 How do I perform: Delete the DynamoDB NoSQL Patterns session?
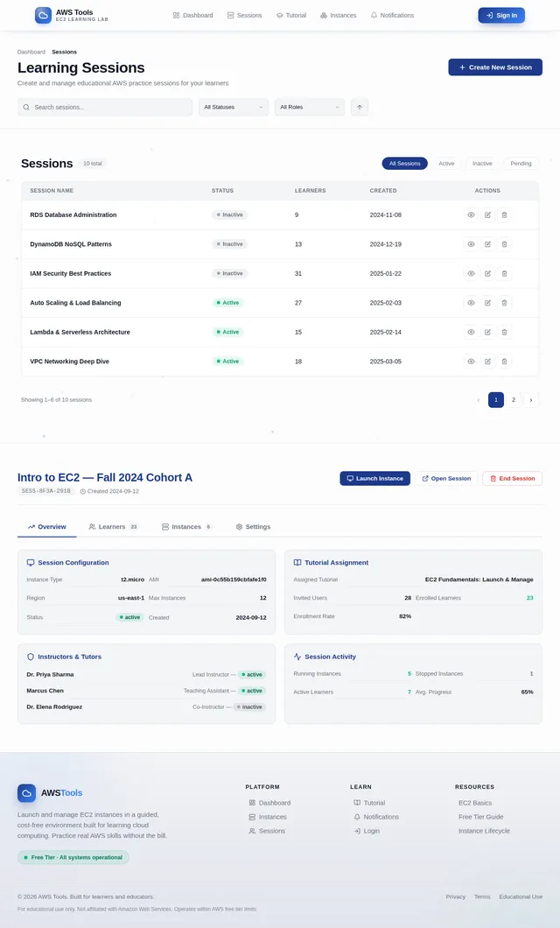tap(504, 244)
